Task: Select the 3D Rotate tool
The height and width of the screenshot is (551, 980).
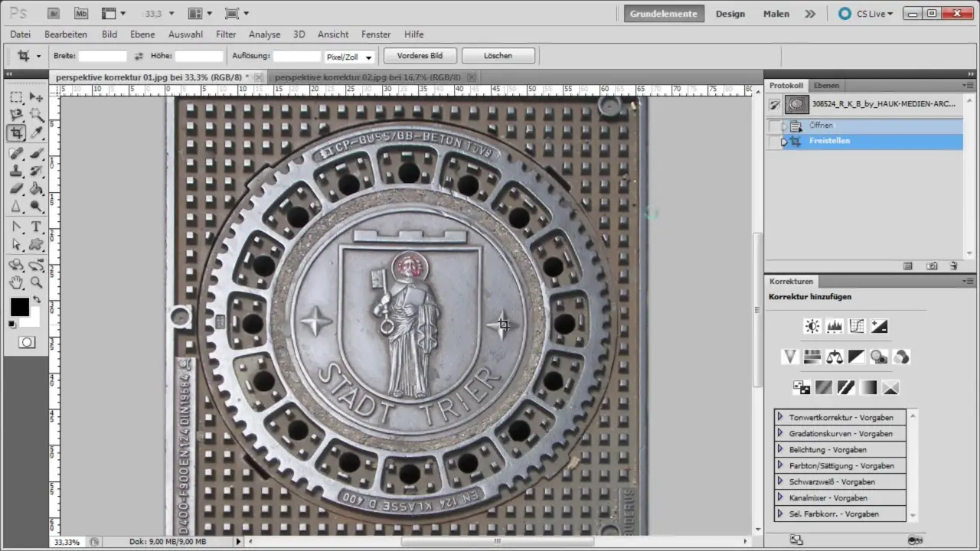Action: [17, 266]
